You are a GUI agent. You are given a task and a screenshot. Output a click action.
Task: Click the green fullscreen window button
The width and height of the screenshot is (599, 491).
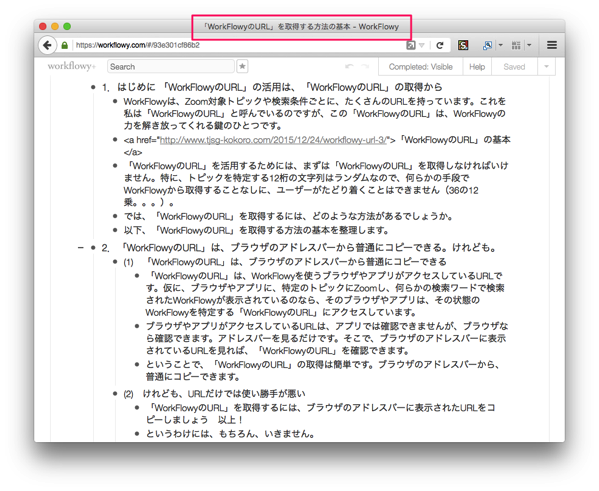point(67,26)
